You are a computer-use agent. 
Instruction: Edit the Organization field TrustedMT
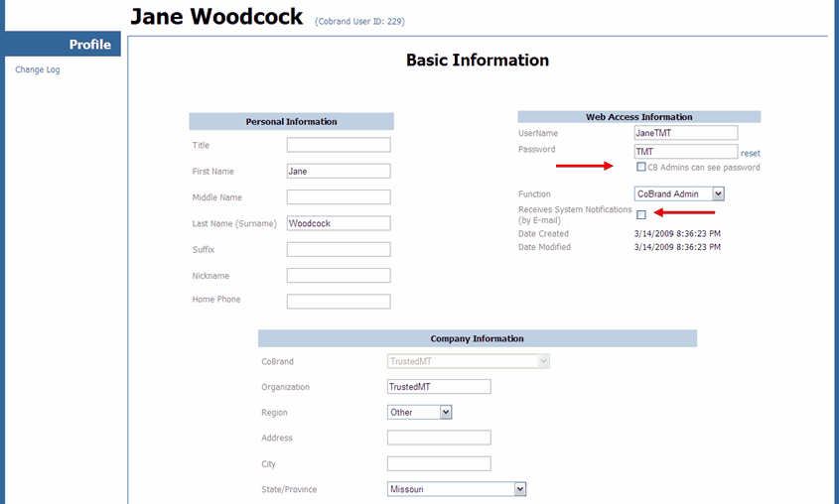[439, 386]
